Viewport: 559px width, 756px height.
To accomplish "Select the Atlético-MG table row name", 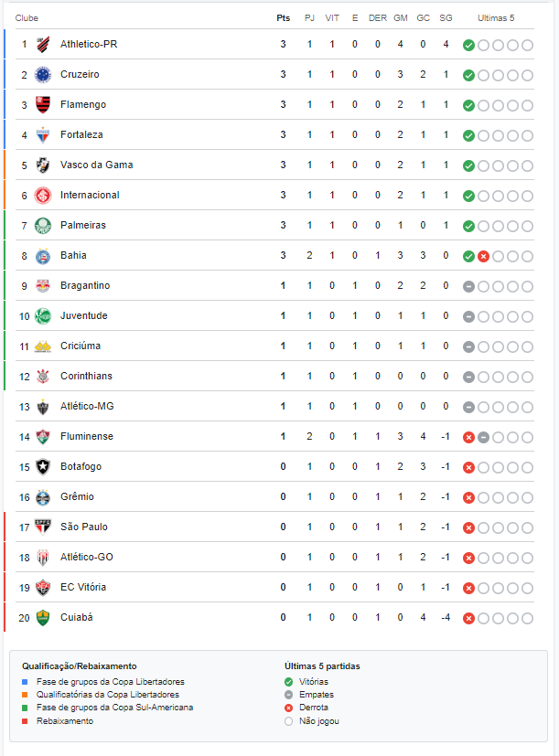I will tap(88, 407).
